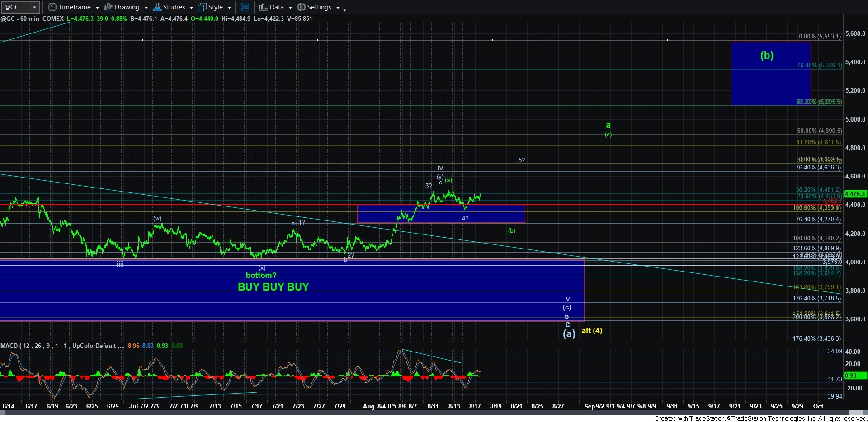Expand the Style dropdown arrow

pos(229,8)
